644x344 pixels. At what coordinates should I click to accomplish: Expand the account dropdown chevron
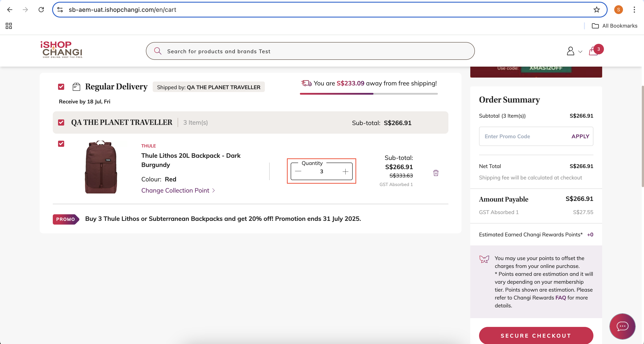point(580,52)
